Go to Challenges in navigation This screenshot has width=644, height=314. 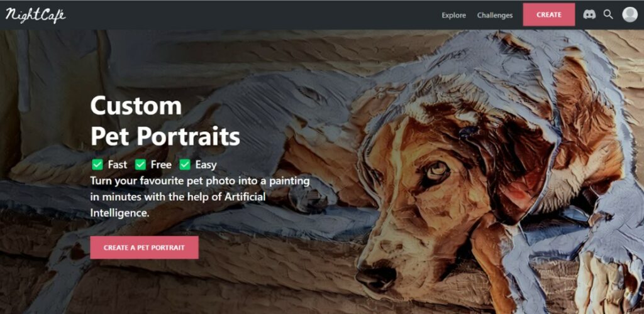[494, 15]
